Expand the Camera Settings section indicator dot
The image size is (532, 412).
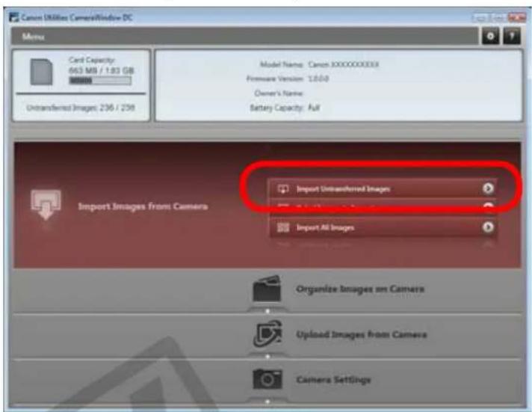click(267, 402)
